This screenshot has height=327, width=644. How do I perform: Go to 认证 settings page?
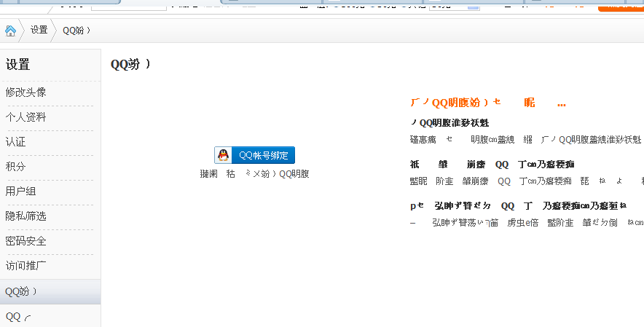(x=16, y=142)
